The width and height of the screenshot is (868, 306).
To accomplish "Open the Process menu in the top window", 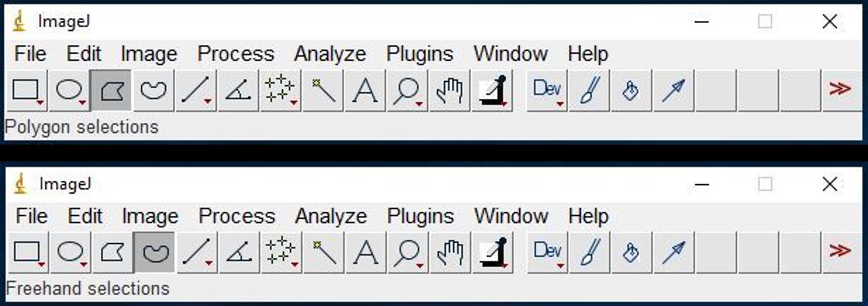I will (x=236, y=54).
